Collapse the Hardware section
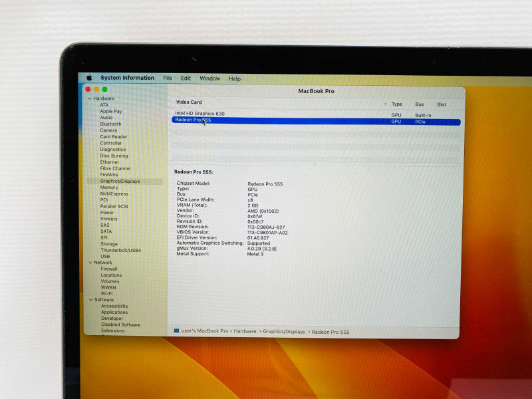The width and height of the screenshot is (532, 399). [90, 98]
